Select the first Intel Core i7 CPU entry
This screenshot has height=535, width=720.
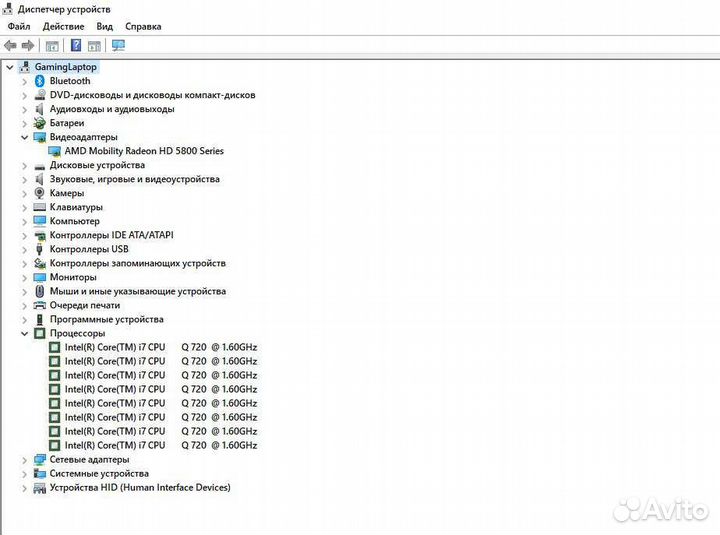pos(160,347)
